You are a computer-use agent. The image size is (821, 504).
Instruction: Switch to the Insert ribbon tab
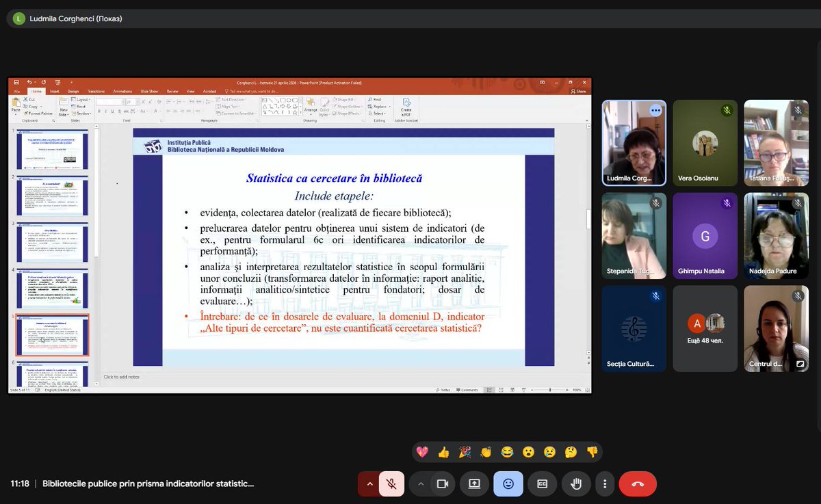[55, 90]
